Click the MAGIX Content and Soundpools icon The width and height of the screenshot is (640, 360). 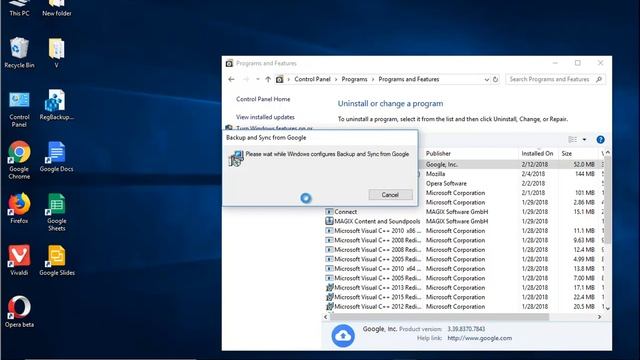point(329,221)
